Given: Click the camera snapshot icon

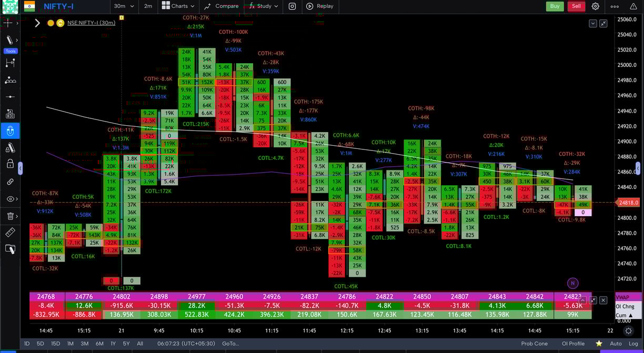Looking at the screenshot, I should (292, 6).
